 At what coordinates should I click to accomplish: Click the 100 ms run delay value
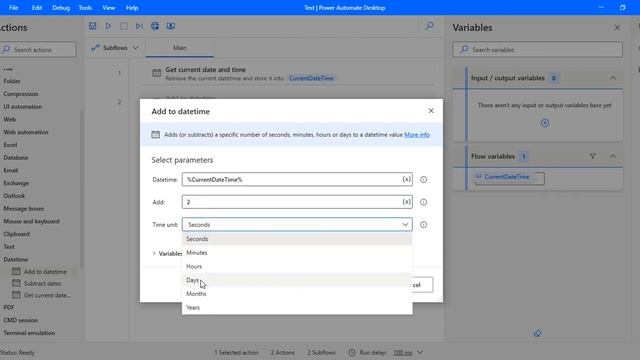pos(402,352)
